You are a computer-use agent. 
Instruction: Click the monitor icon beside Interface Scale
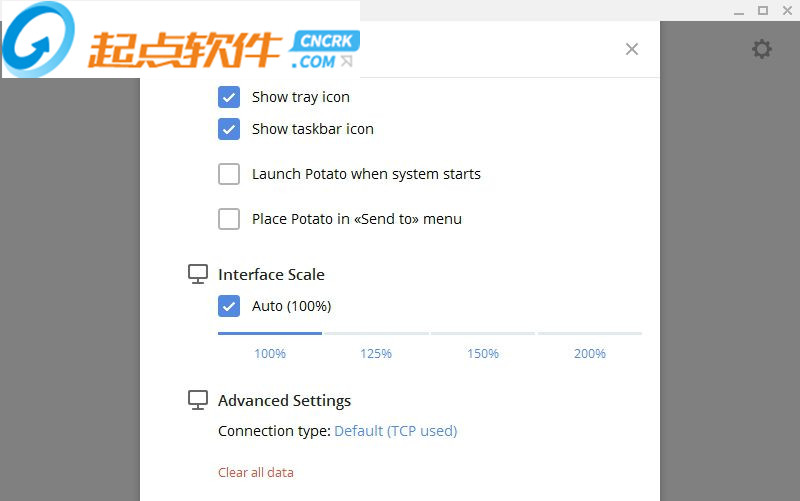pos(198,274)
